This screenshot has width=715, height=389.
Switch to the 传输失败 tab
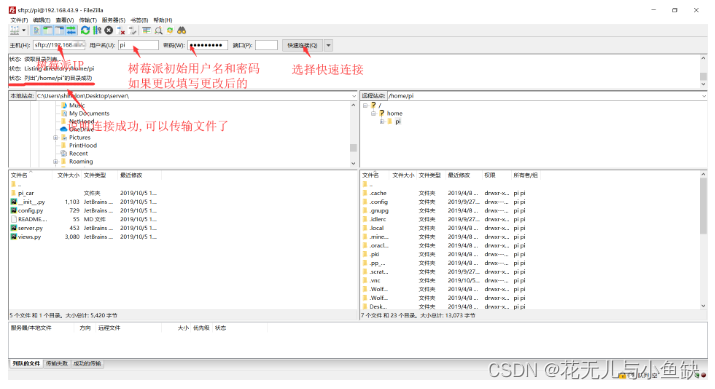point(57,363)
